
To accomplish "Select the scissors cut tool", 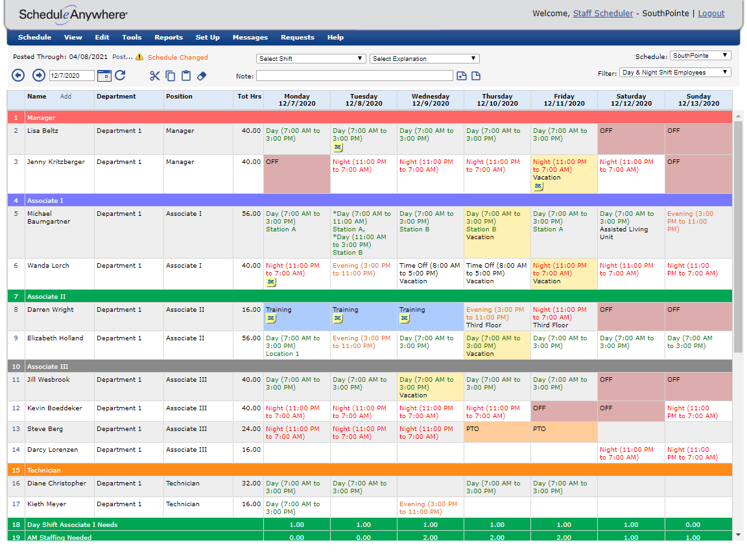I will (154, 76).
